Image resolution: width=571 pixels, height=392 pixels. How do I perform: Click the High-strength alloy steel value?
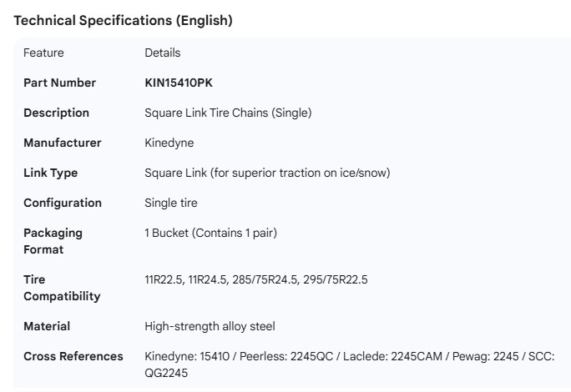click(210, 326)
